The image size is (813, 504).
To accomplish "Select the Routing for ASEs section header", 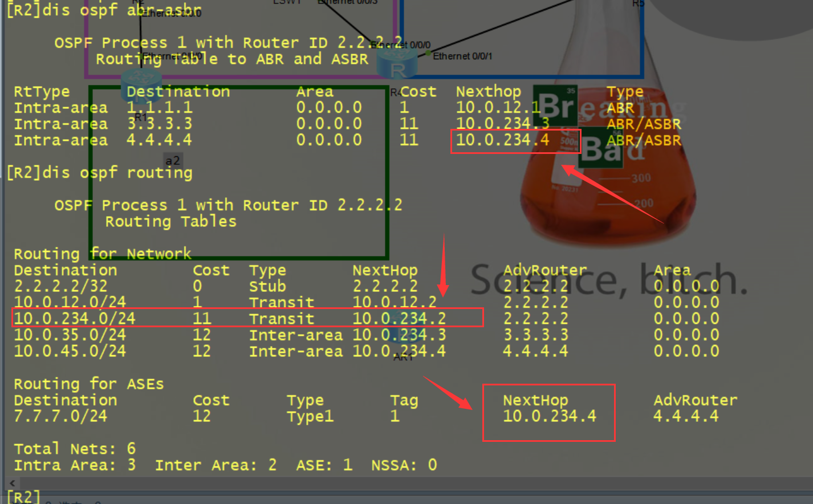I will point(89,384).
